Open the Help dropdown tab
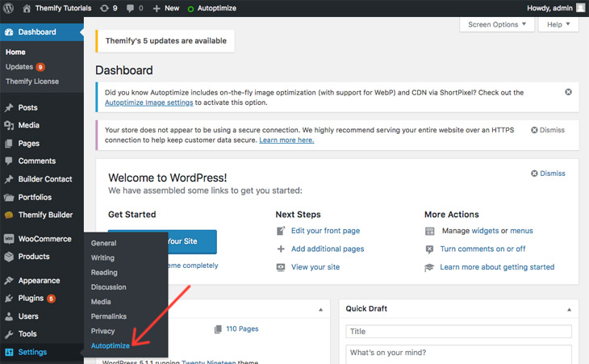The height and width of the screenshot is (364, 589). click(x=558, y=24)
